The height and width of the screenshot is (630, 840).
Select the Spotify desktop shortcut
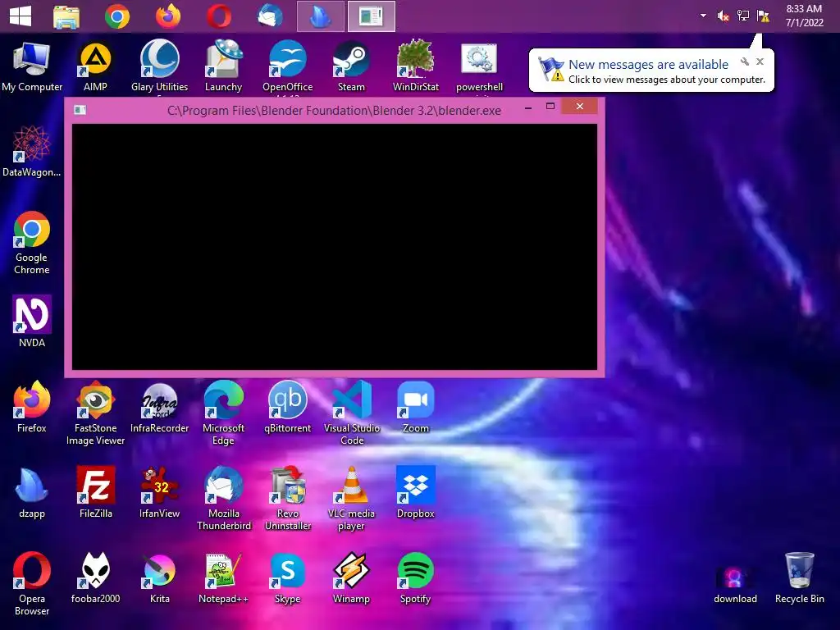coord(416,577)
